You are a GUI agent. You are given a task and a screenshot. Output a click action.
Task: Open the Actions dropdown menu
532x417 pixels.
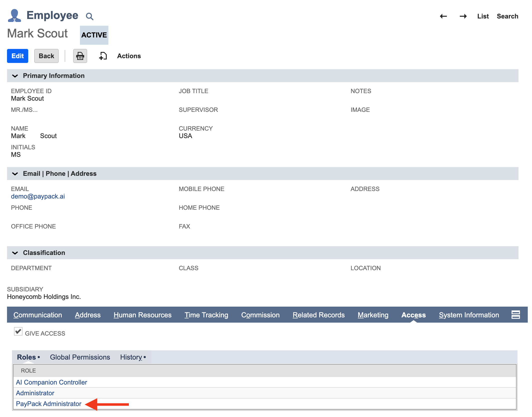point(129,56)
